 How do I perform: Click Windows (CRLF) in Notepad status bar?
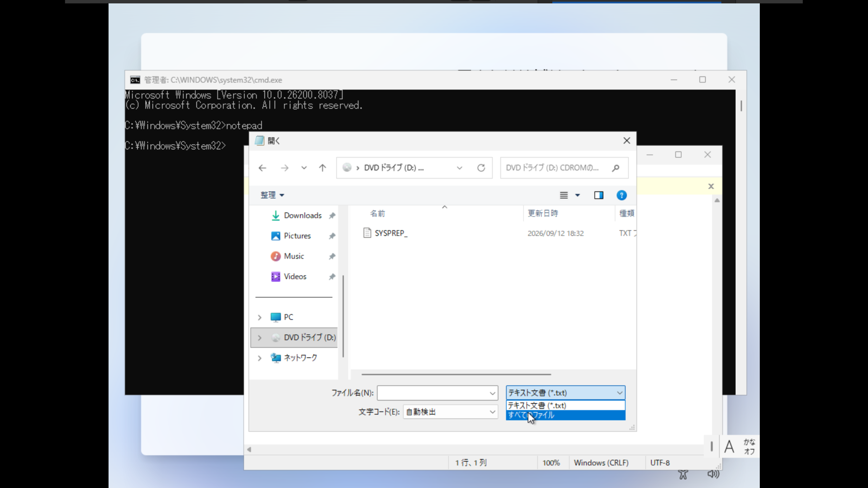pos(601,463)
